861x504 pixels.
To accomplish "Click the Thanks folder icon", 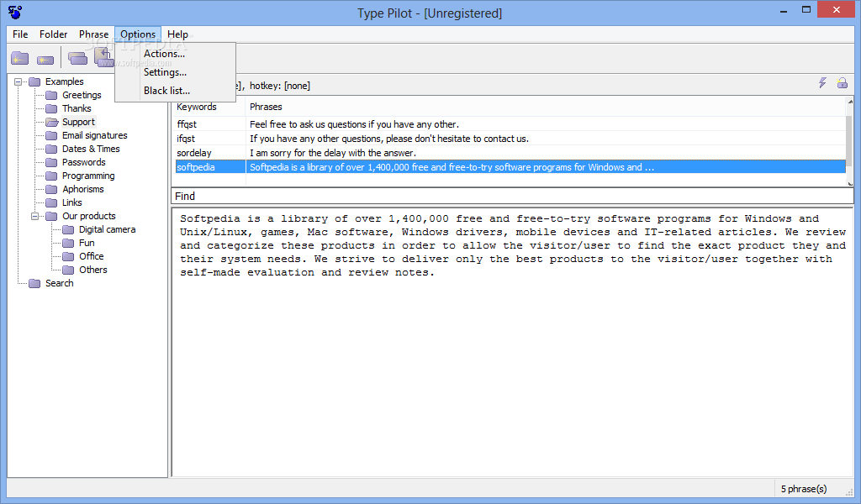I will (51, 108).
